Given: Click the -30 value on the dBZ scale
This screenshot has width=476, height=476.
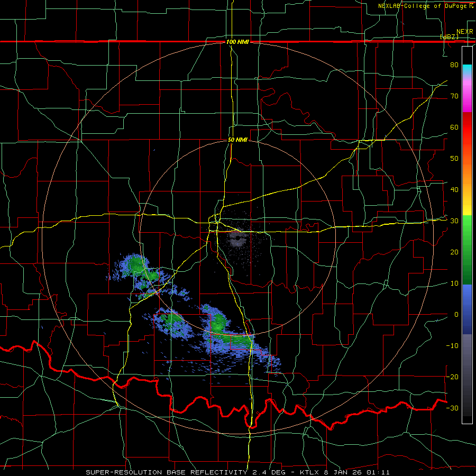Looking at the screenshot, I should 452,408.
